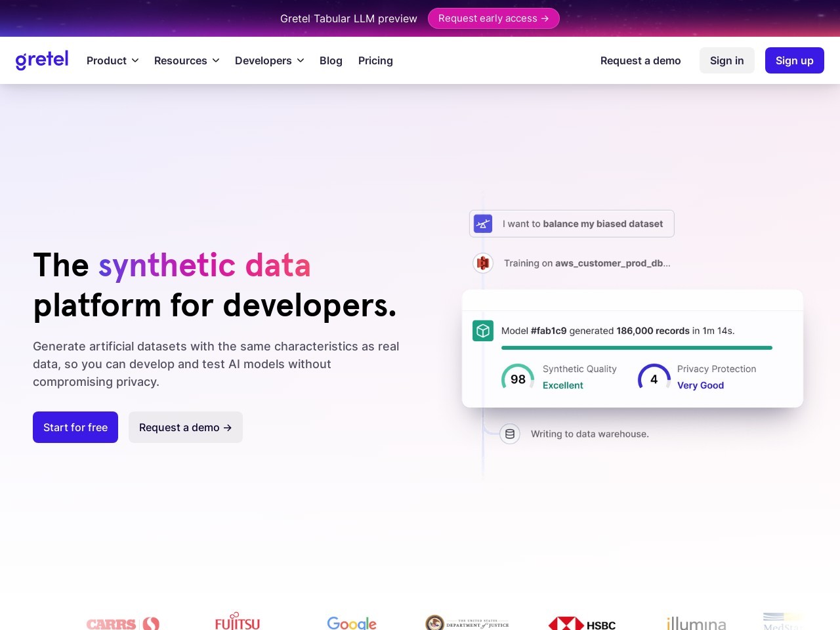Screen dimensions: 840x630
Task: Go to the Pricing page
Action: (375, 60)
